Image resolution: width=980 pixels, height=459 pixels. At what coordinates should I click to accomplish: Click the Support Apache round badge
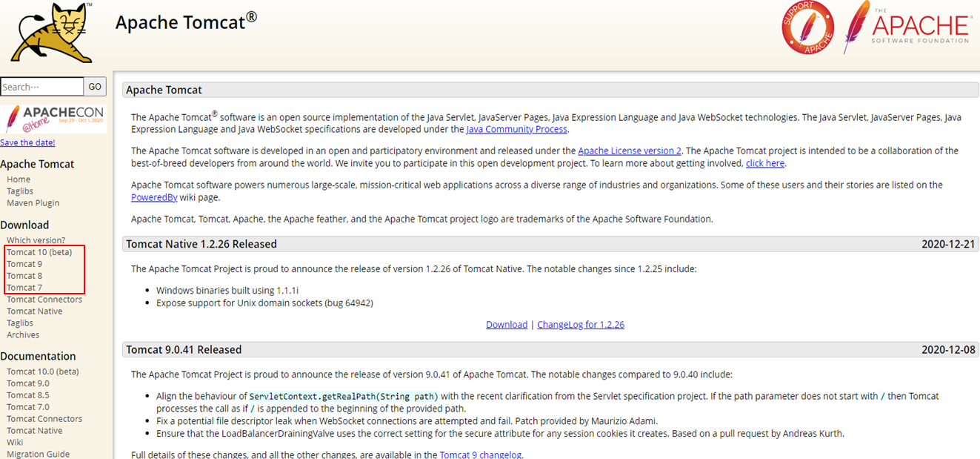[x=807, y=28]
